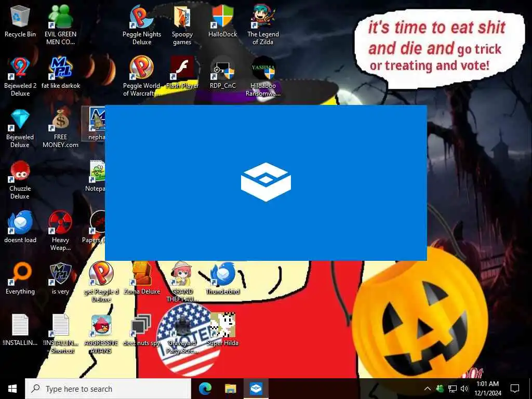Select the Heavy Weapon shortcut
Image resolution: width=532 pixels, height=399 pixels.
click(x=60, y=231)
